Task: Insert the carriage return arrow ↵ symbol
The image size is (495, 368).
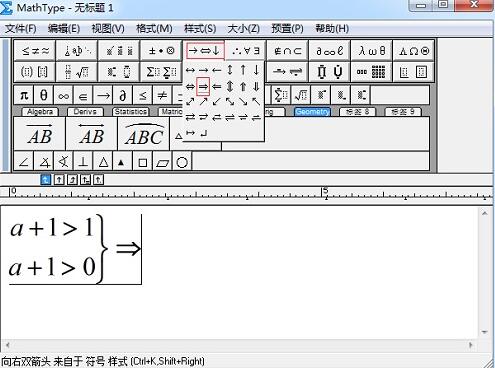Action: click(x=204, y=133)
